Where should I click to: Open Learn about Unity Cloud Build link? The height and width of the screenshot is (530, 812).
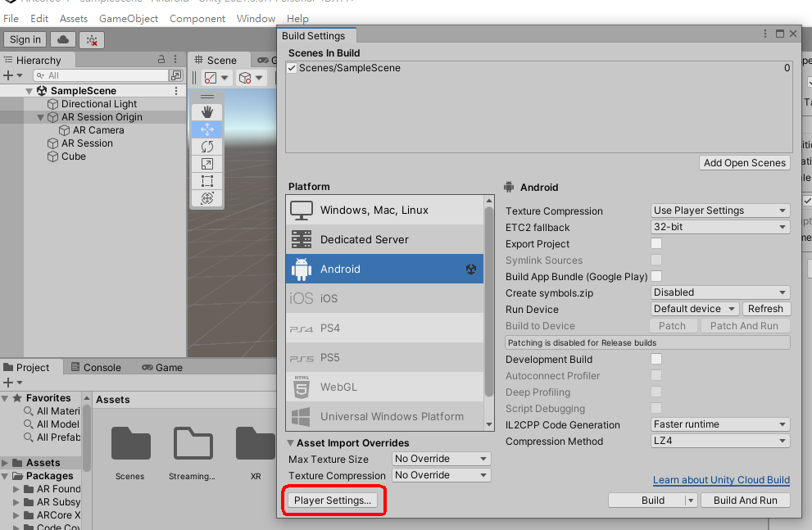click(721, 480)
